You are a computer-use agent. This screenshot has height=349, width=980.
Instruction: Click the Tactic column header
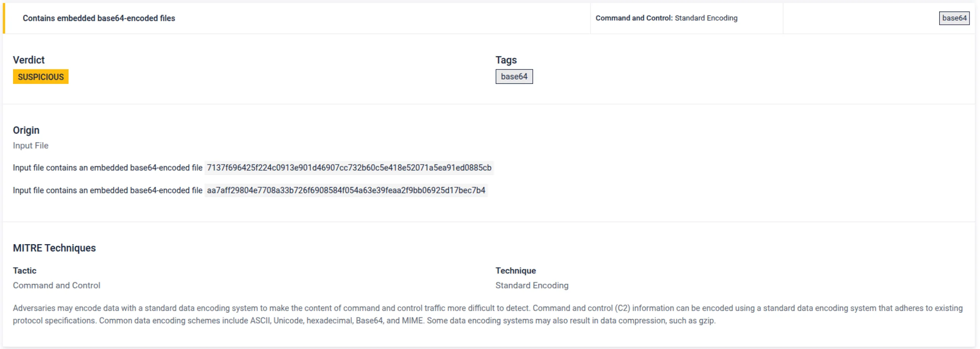point(24,270)
